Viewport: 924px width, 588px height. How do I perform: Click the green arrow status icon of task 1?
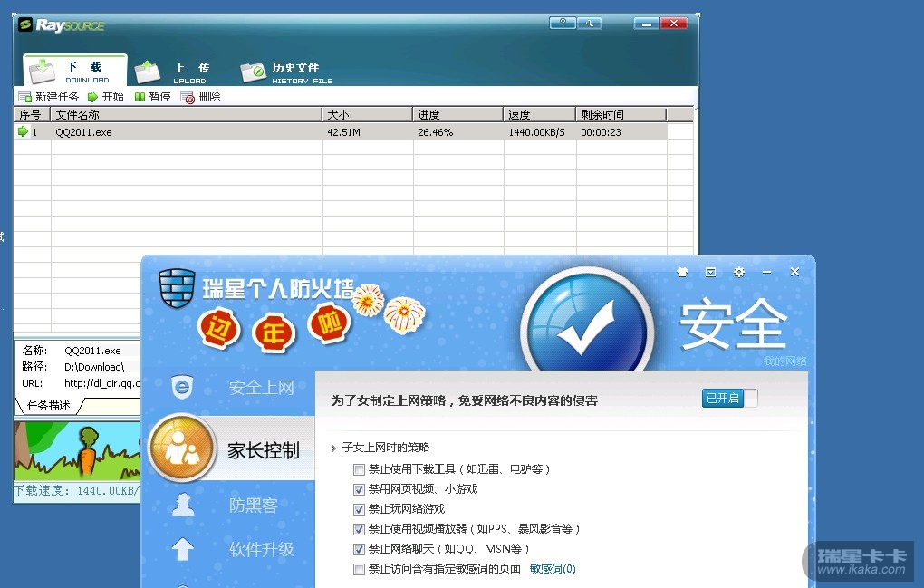tap(23, 131)
